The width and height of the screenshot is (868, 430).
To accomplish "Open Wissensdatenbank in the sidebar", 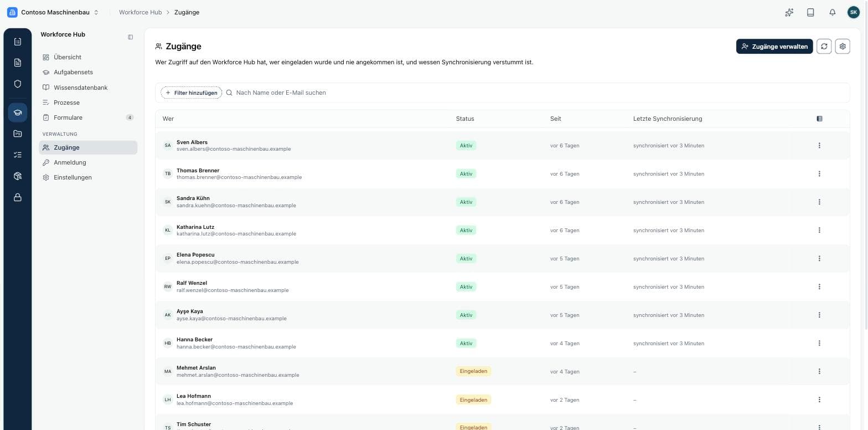I will pyautogui.click(x=88, y=88).
